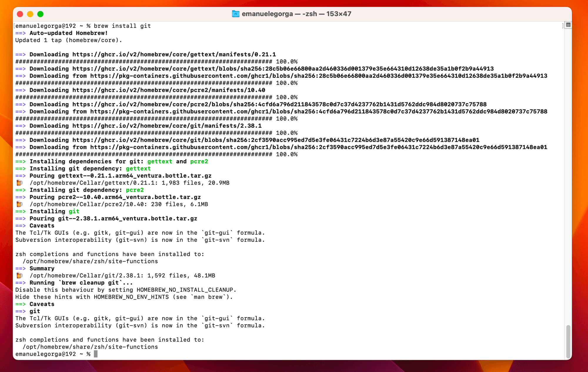The image size is (588, 372).
Task: Click the folder icon in the window title
Action: coord(235,14)
